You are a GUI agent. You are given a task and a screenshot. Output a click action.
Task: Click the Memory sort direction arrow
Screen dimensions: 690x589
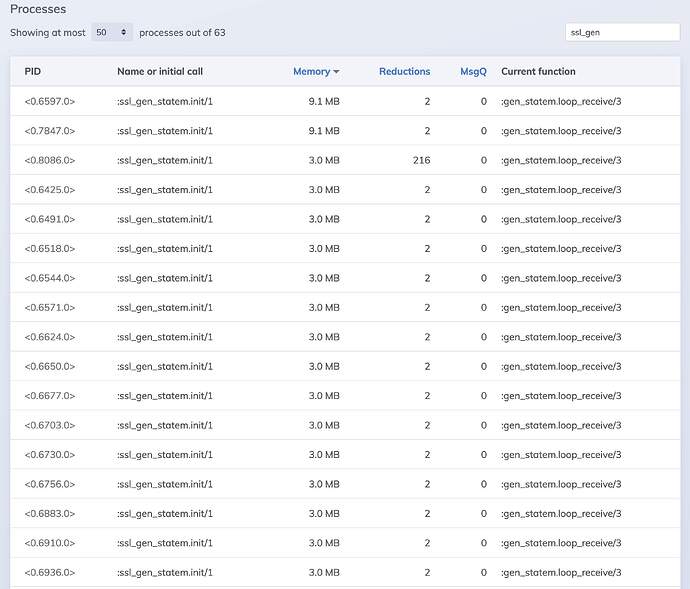coord(336,72)
